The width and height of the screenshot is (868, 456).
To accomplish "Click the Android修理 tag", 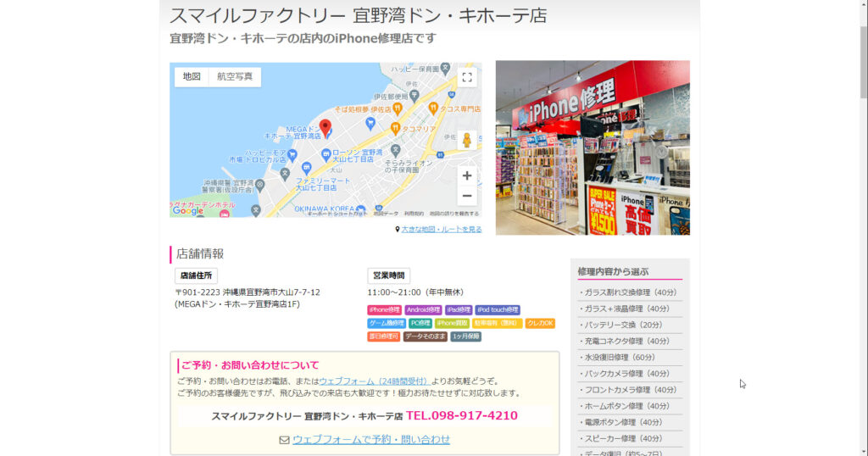I will pos(423,310).
